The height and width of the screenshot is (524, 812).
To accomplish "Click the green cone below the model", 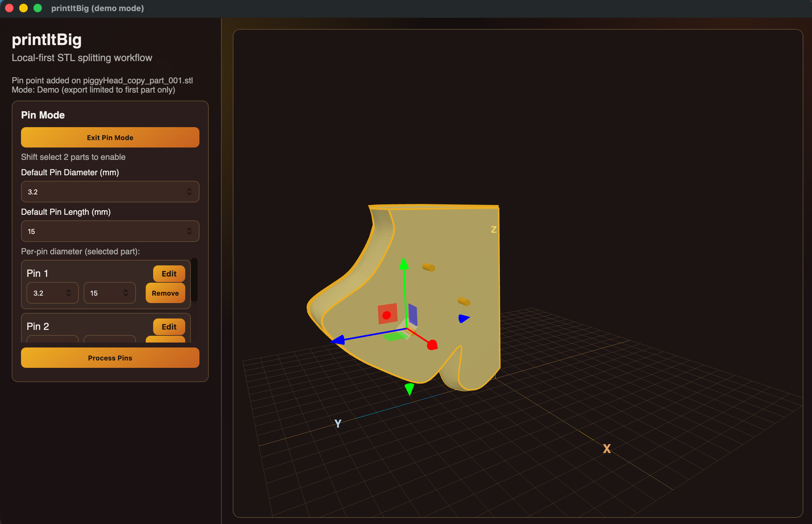I will pyautogui.click(x=409, y=389).
